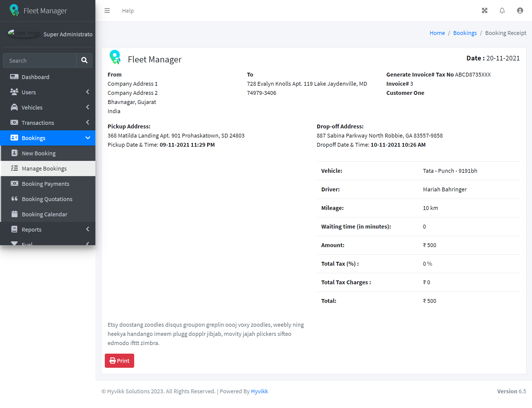The image size is (532, 408).
Task: Click the Invoice# 3 text
Action: click(x=400, y=84)
